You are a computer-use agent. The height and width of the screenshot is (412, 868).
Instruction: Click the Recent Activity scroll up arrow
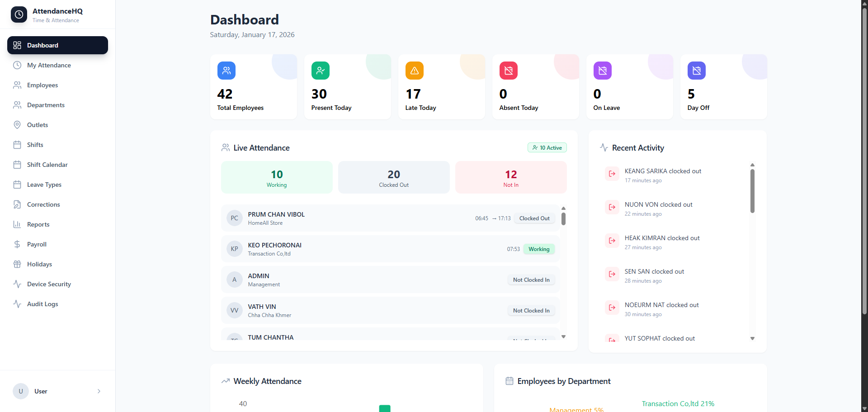[x=752, y=165]
